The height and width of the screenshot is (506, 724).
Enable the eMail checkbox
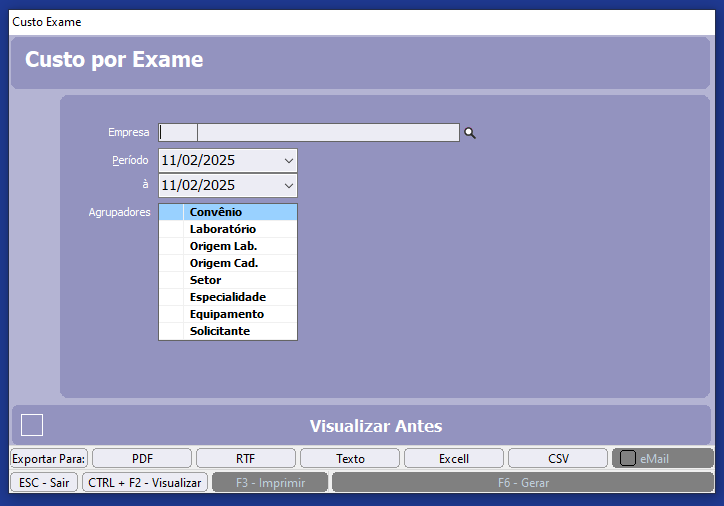tap(628, 459)
